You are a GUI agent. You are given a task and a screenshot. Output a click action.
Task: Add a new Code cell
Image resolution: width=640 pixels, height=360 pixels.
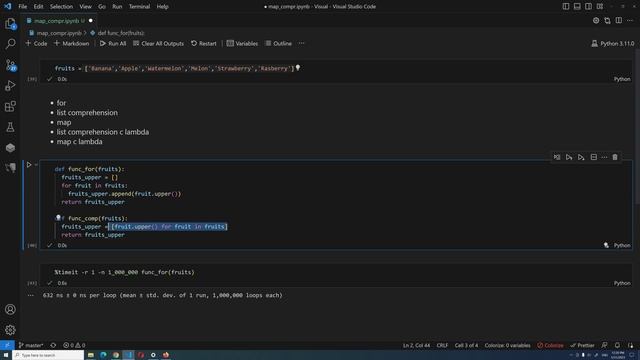pyautogui.click(x=36, y=43)
